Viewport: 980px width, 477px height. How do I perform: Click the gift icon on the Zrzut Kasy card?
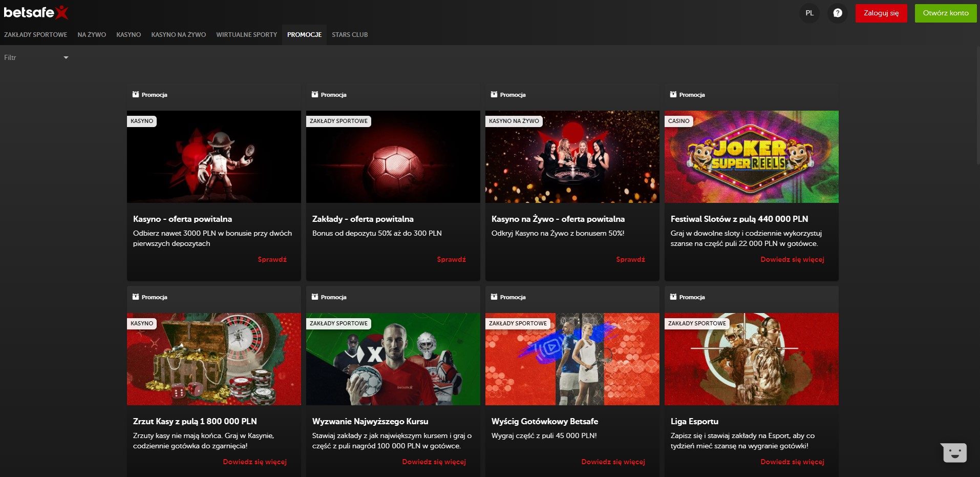click(x=136, y=297)
